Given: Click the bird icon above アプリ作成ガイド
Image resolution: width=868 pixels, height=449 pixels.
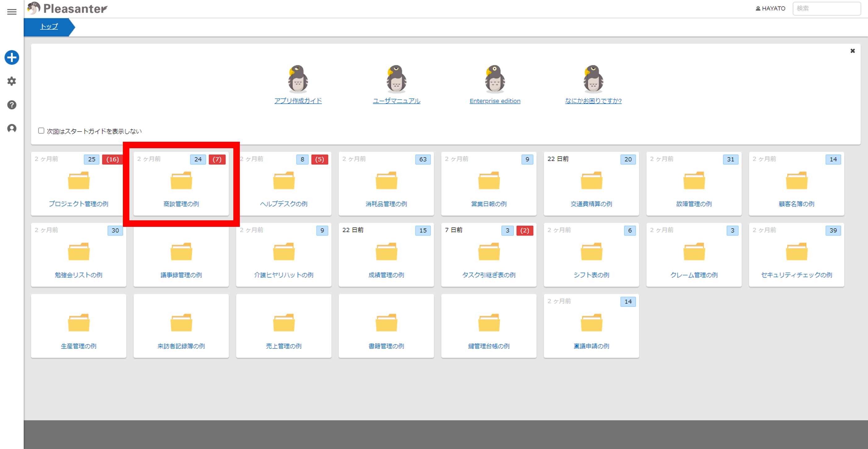Looking at the screenshot, I should 298,79.
